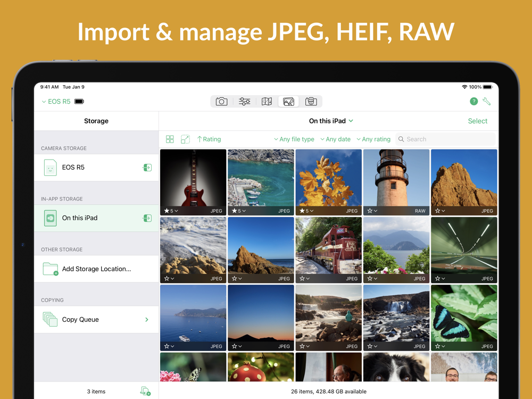The image size is (532, 399).
Task: Click the iPad 100% battery indicator
Action: pyautogui.click(x=480, y=87)
